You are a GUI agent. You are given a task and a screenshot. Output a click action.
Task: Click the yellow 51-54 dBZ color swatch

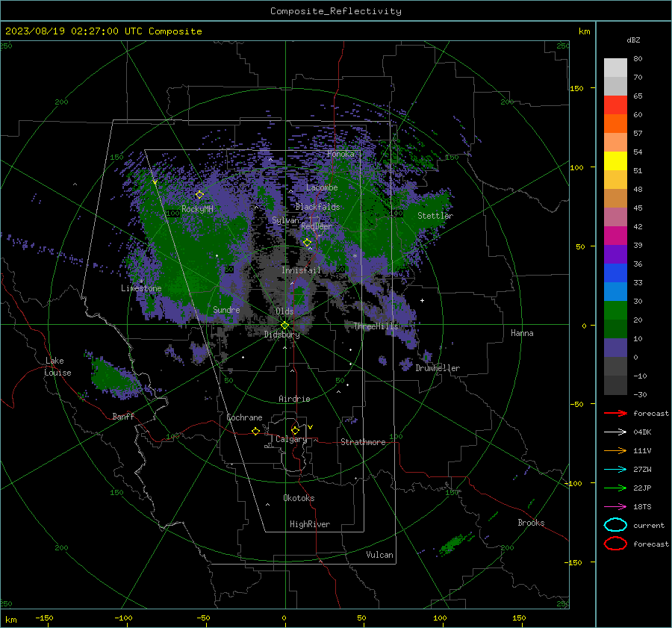615,161
